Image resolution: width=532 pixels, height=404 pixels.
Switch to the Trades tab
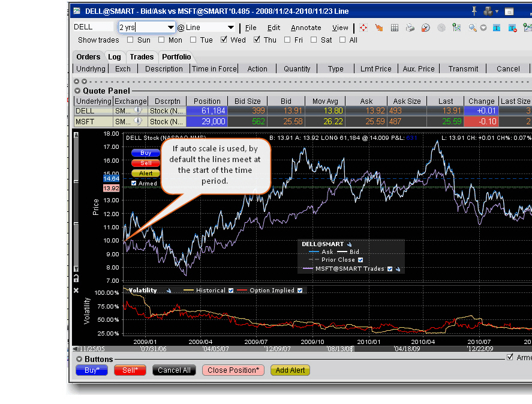tap(142, 56)
